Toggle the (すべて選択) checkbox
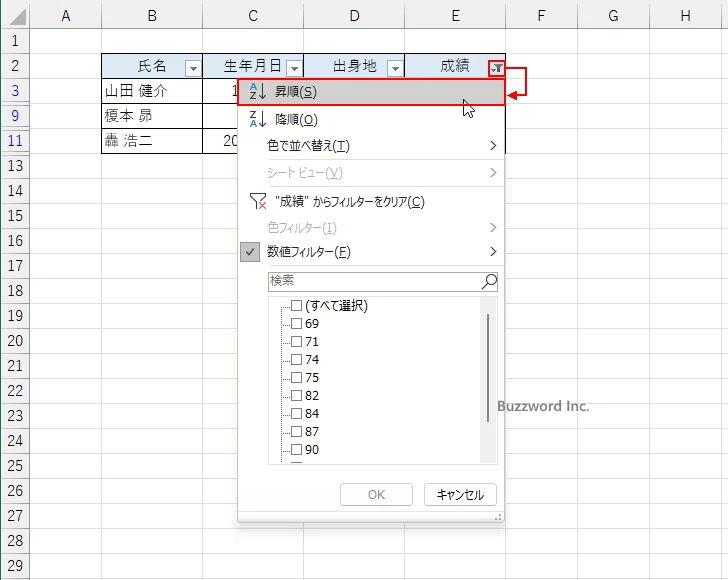The image size is (728, 580). coord(296,306)
